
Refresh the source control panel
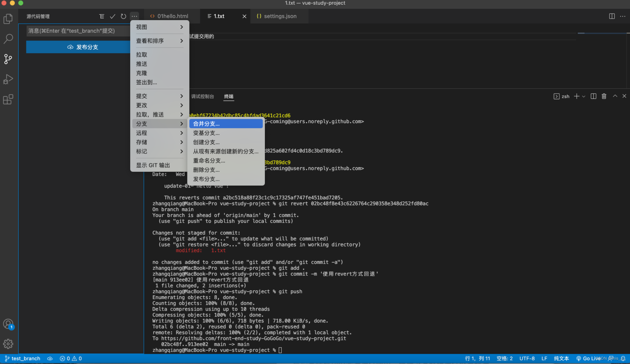[x=123, y=16]
